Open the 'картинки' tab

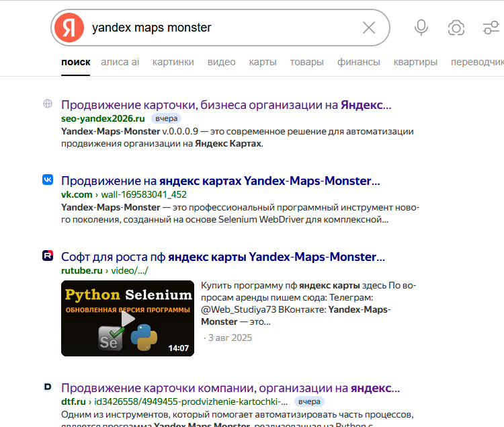pyautogui.click(x=173, y=62)
